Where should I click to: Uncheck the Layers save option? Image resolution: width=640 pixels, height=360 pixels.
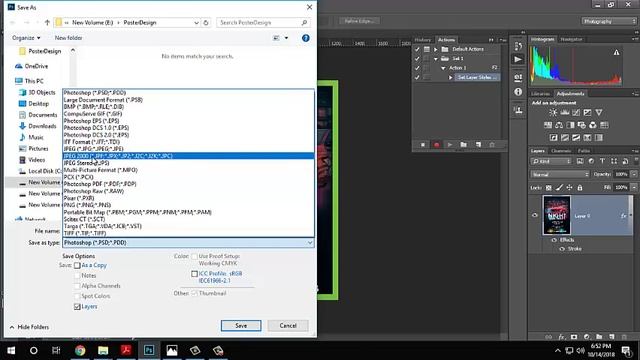point(77,307)
